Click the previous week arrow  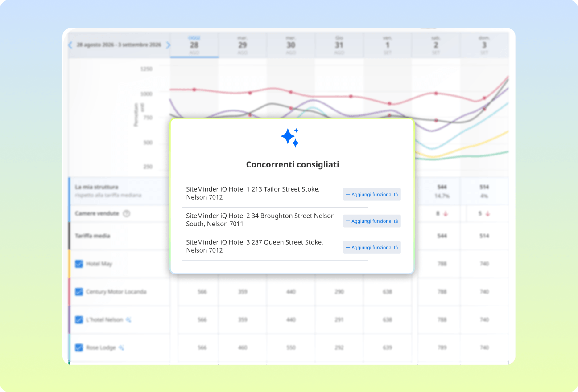70,45
